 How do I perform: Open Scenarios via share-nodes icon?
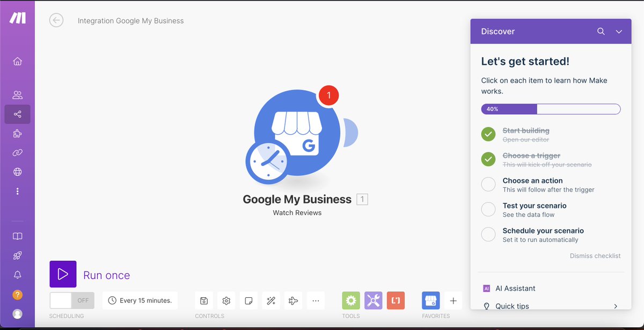[17, 114]
